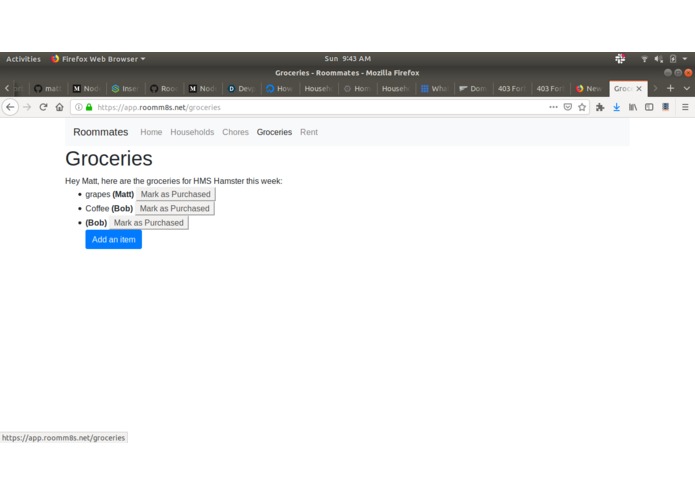Toggle the sidebar view icon
Viewport: 695px width, 494px height.
click(x=649, y=107)
